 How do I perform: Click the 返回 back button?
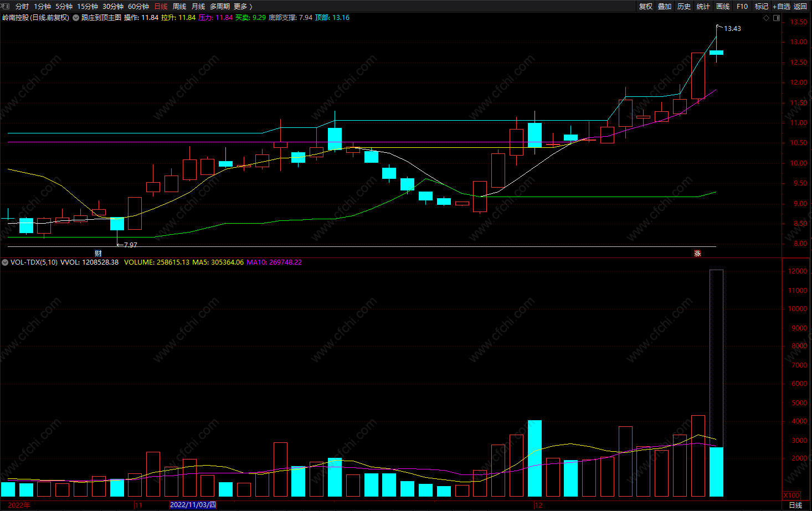pyautogui.click(x=800, y=7)
